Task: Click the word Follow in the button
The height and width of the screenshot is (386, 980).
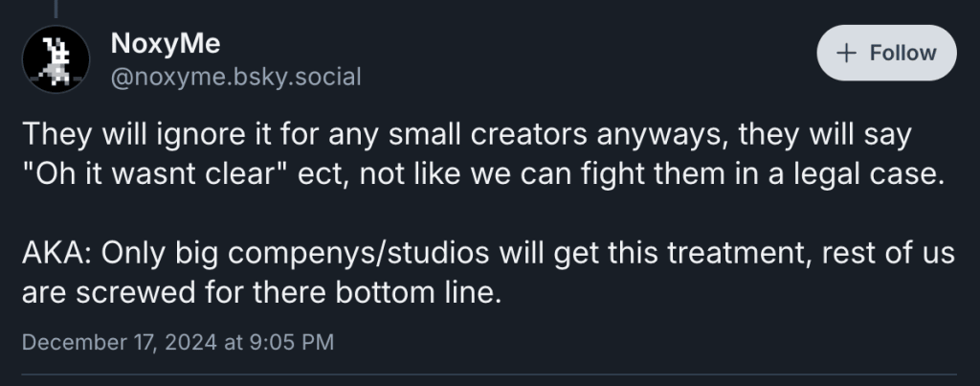Action: (x=902, y=53)
